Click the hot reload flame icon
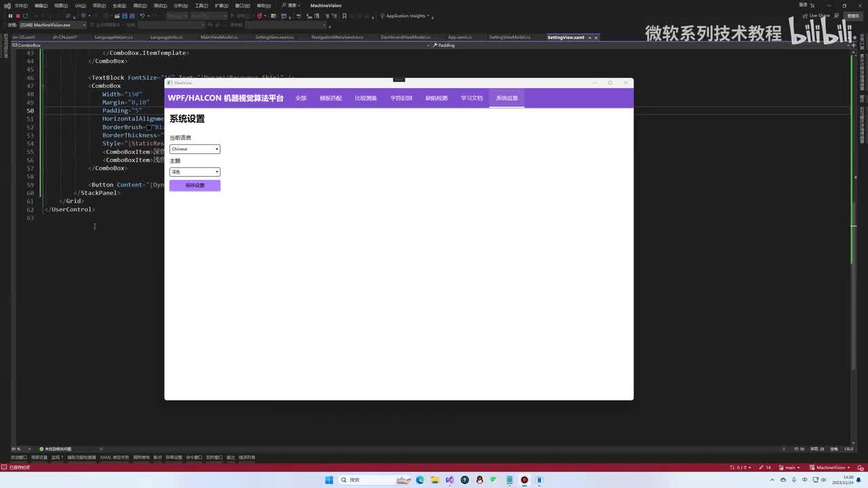868x488 pixels. [260, 16]
